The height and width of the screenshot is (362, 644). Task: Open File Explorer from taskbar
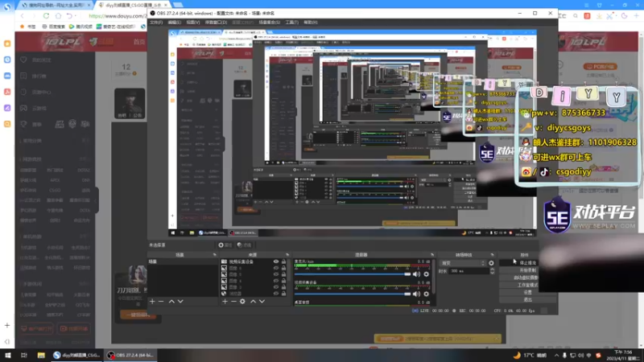(x=41, y=355)
